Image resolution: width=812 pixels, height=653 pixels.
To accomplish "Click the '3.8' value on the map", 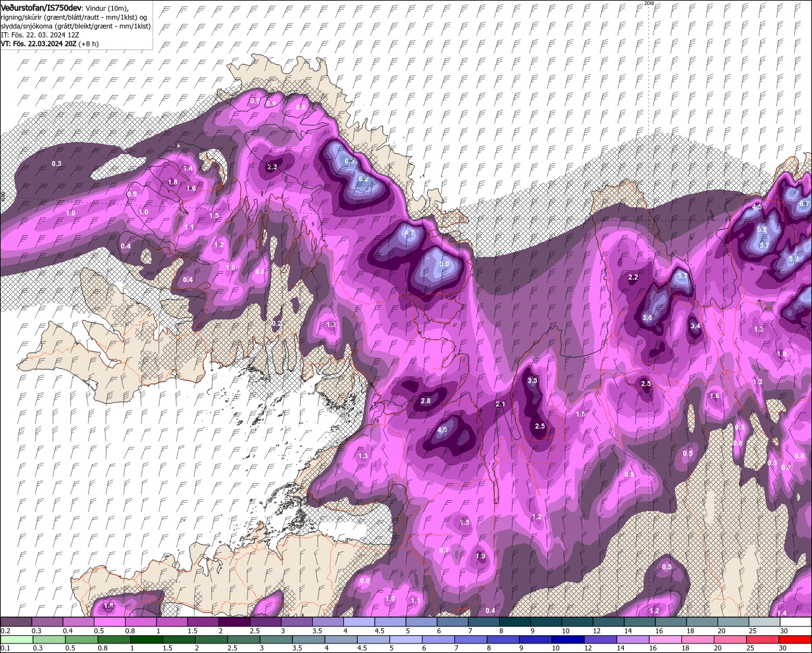I will point(647,318).
